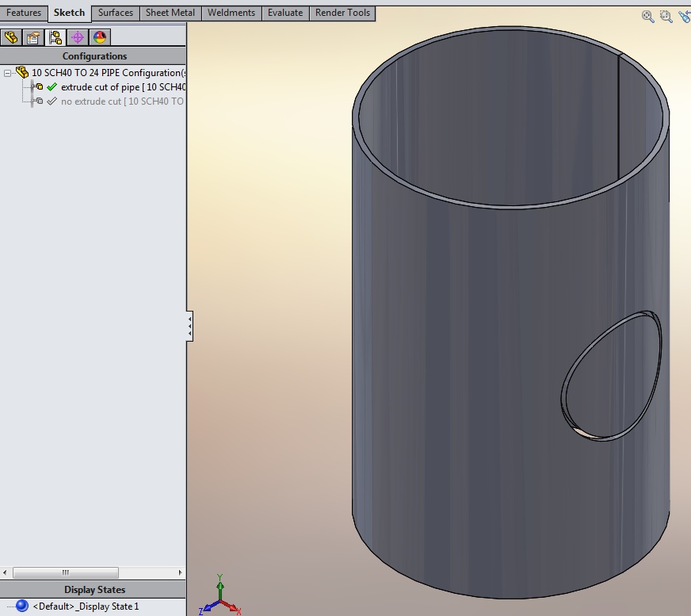Click the right arrow of horizontal scrollbar
Screen dimensions: 691x616
pos(180,572)
